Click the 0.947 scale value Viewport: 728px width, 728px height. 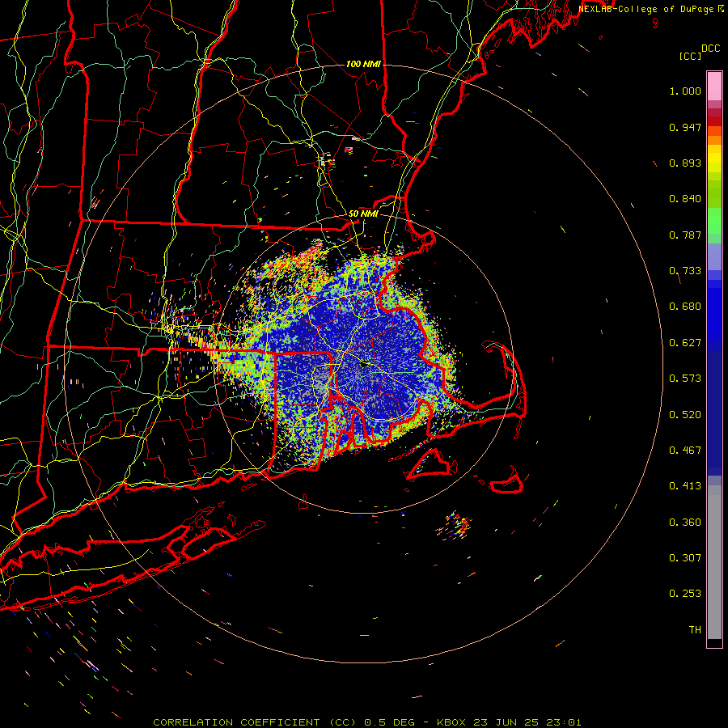[685, 127]
